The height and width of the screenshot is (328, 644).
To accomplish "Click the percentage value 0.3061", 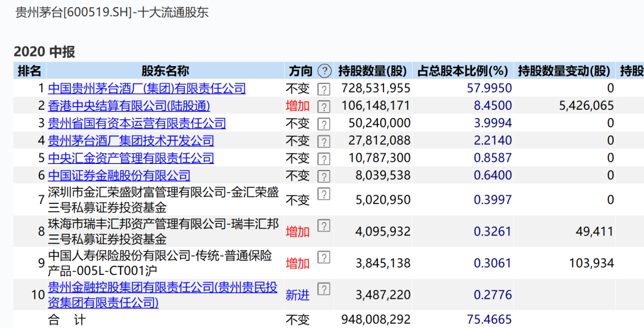I will pos(493,263).
